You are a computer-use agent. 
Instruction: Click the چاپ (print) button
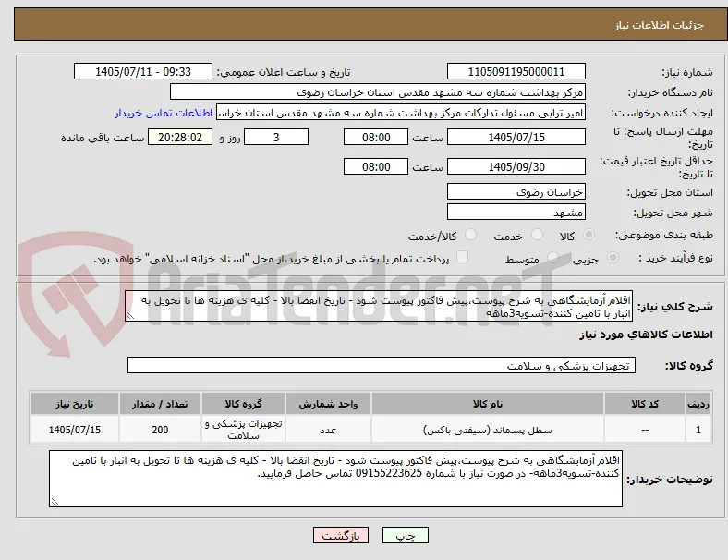[x=405, y=535]
